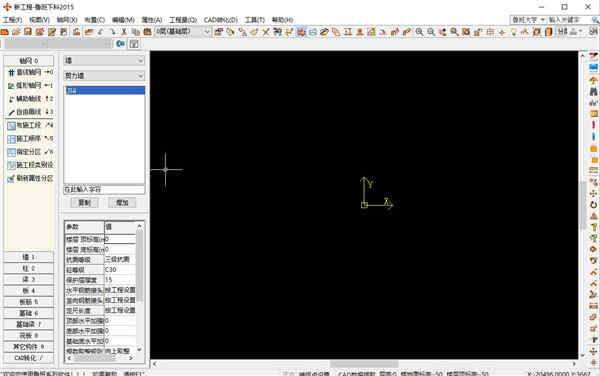This screenshot has width=600, height=376.
Task: Click the scissors cut icon in toolbar
Action: coord(124,32)
